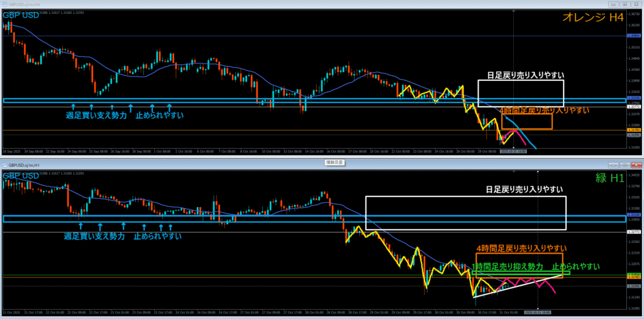Minimize the GBPUSD H1 chart window
The image size is (644, 319).
point(615,165)
